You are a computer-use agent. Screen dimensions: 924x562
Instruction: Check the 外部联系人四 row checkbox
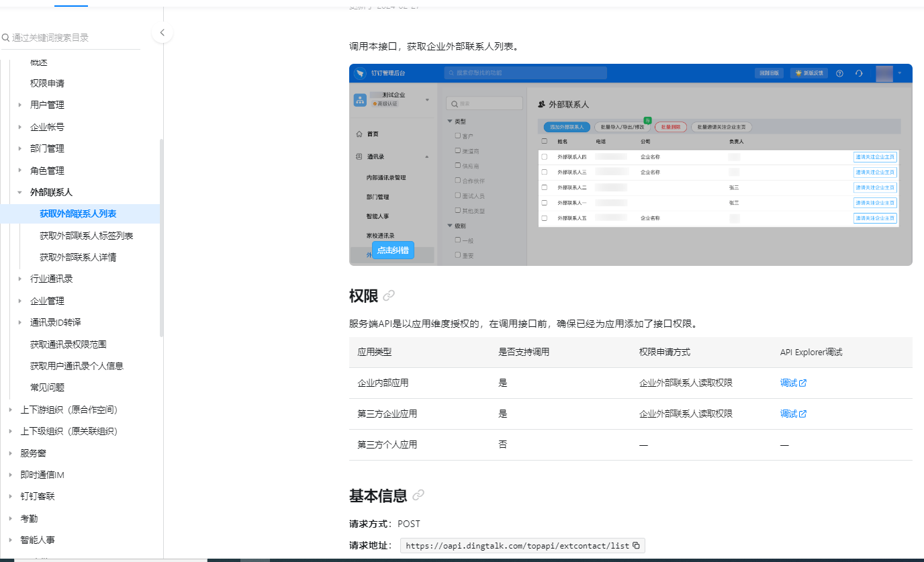[x=545, y=156]
